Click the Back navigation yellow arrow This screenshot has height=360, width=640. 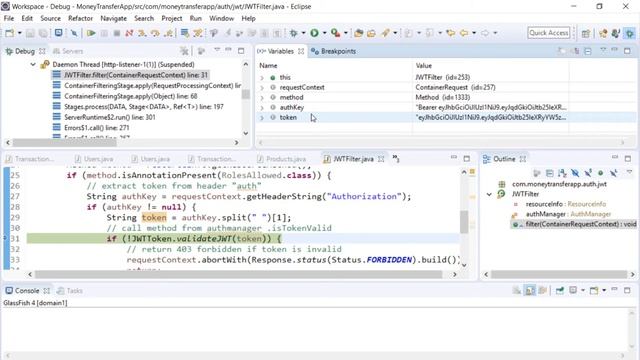(x=464, y=33)
